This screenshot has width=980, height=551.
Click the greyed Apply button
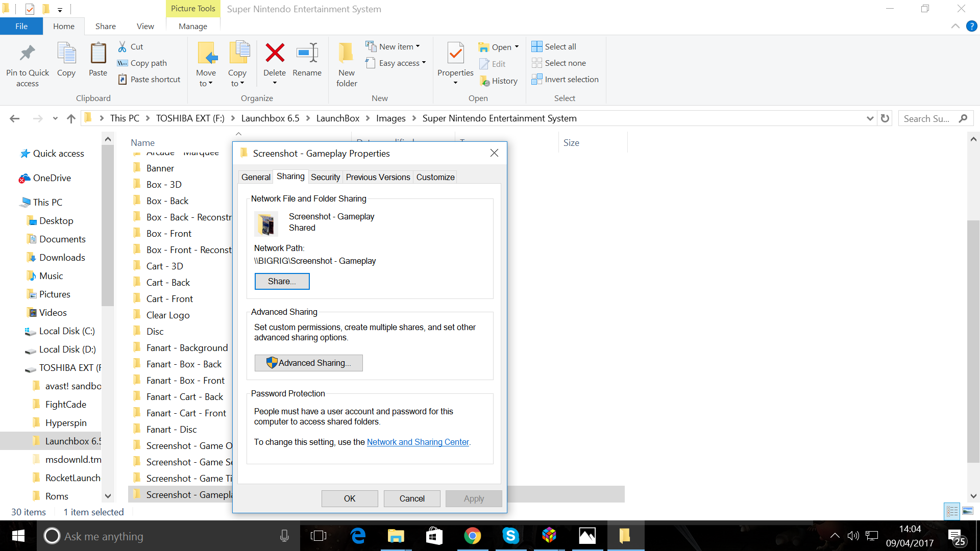click(474, 498)
